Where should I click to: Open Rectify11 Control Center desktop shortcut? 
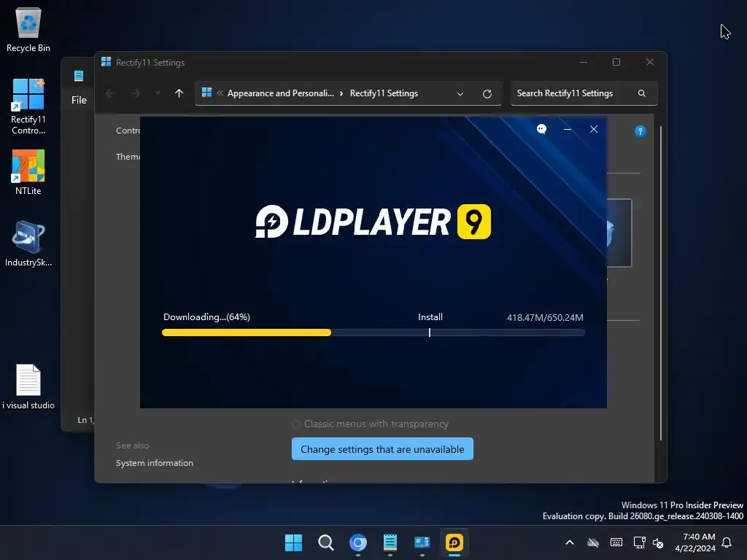coord(28,106)
